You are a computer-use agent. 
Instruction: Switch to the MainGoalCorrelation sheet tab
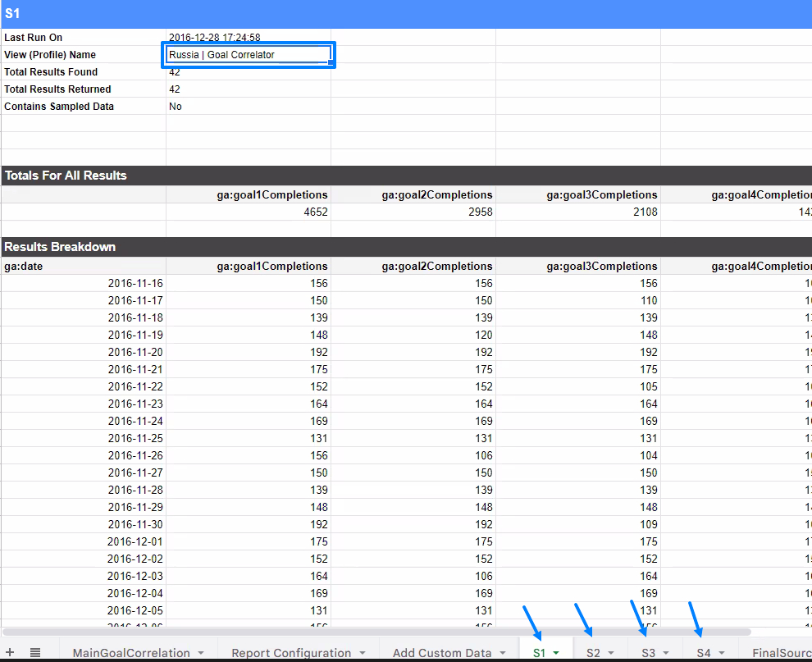click(x=130, y=653)
